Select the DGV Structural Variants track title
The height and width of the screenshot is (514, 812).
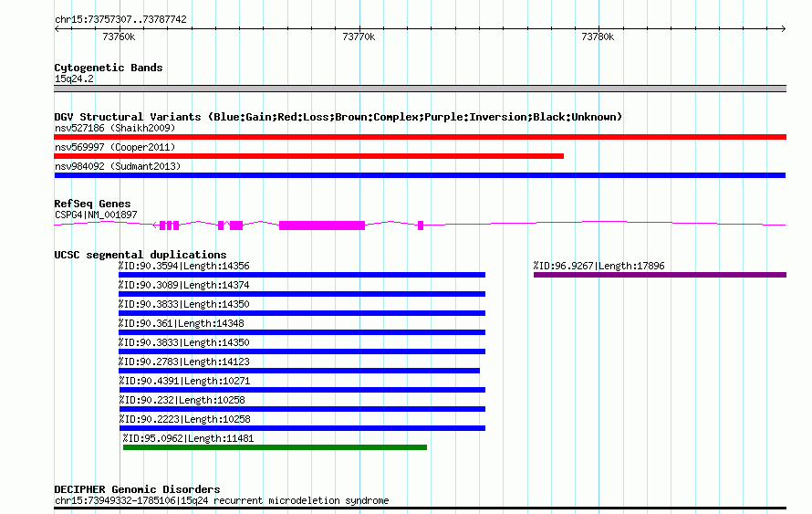338,117
